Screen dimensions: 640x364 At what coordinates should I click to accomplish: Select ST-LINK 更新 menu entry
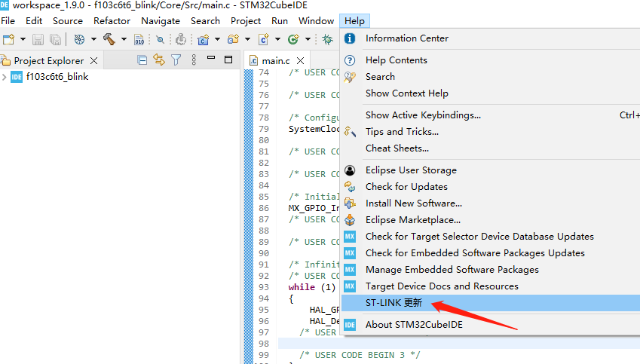point(490,303)
